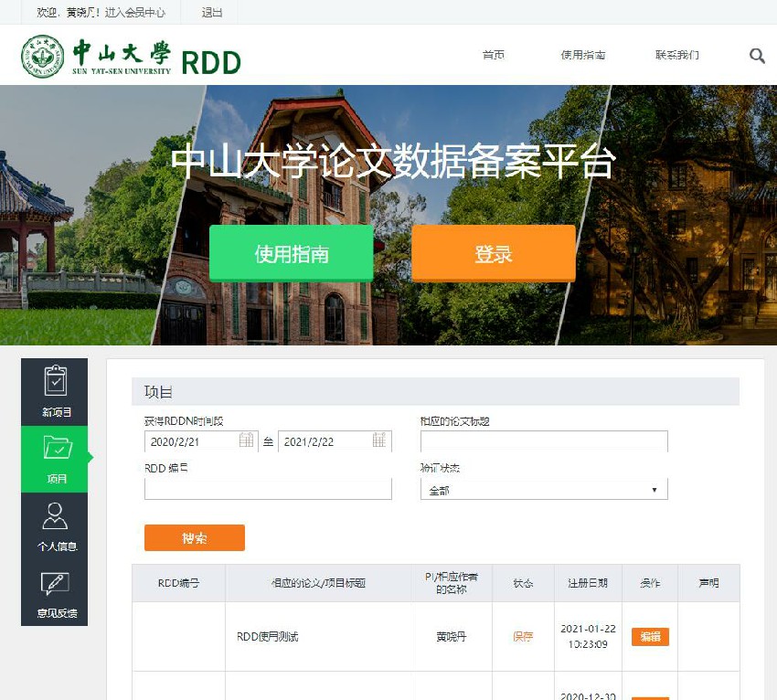Screen dimensions: 777x700
Task: Click the 注册日期 column header
Action: point(588,583)
